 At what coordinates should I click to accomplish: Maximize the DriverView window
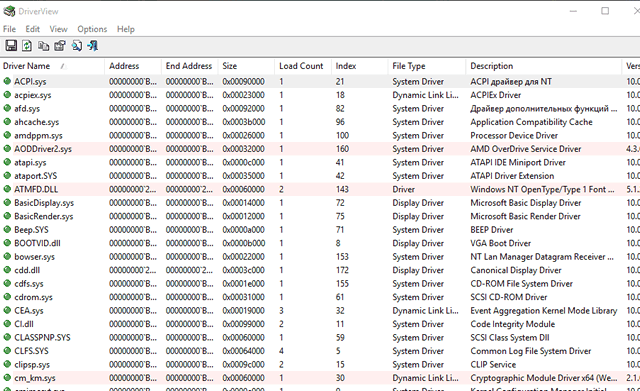[605, 11]
